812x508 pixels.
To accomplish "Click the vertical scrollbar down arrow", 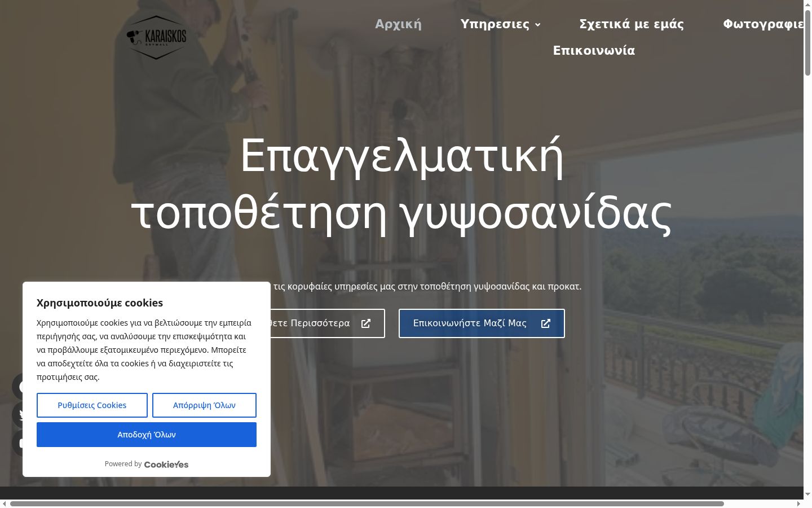I will point(807,494).
